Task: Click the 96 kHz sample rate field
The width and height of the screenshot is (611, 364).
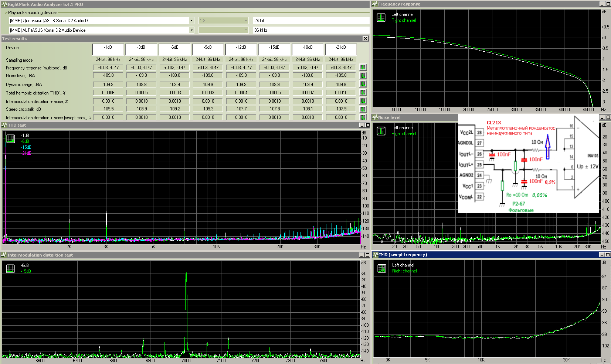Action: (311, 30)
